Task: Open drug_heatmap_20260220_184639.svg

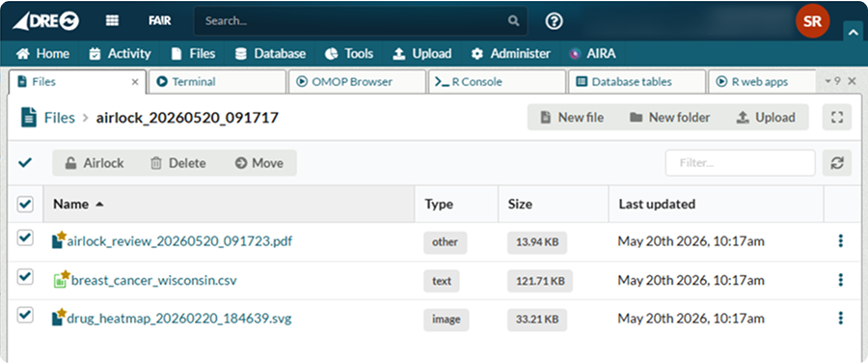Action: [x=179, y=320]
